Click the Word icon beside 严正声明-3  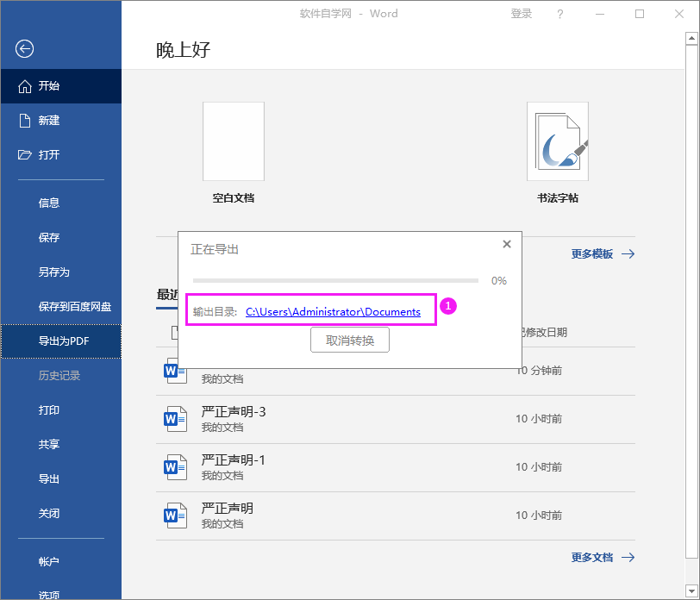[175, 417]
